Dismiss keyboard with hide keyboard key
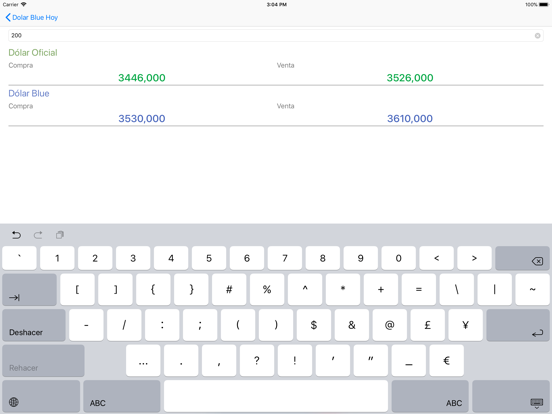Viewport: 552px width, 414px height. [x=511, y=396]
